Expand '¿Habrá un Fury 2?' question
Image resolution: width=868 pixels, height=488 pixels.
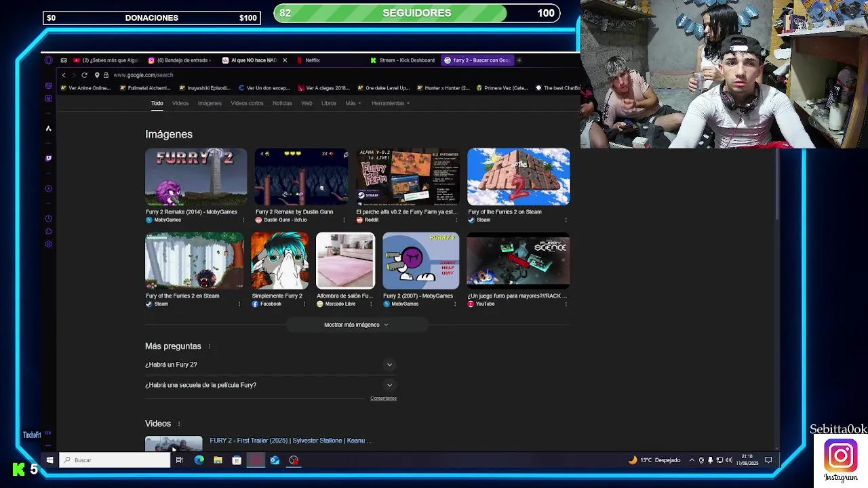coord(270,365)
